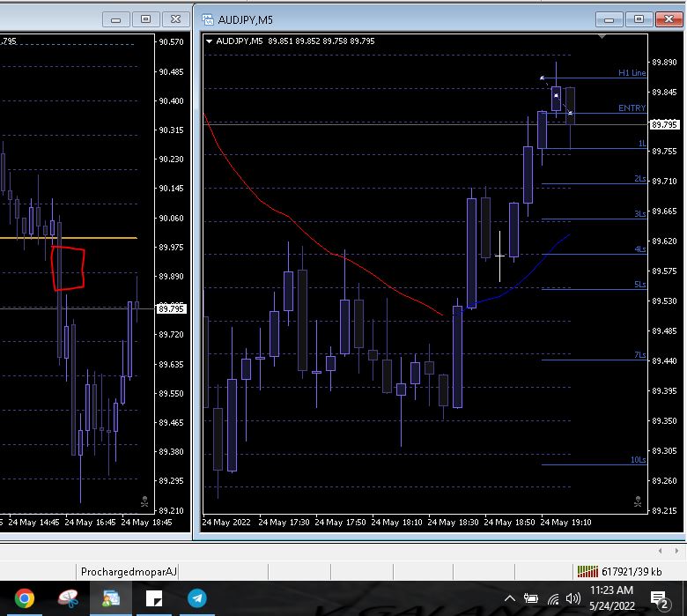Open the MetaTrader taskbar icon

click(x=111, y=598)
